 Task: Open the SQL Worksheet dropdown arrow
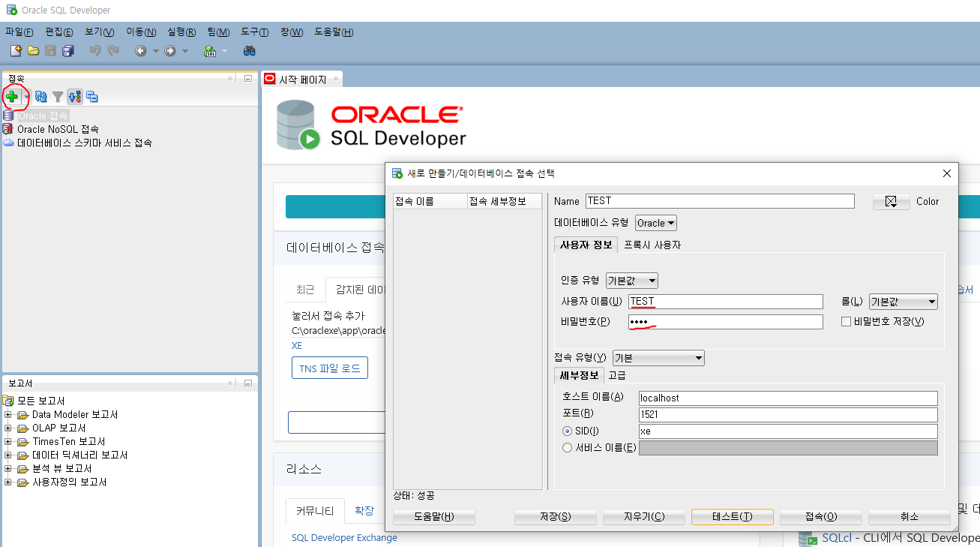[224, 51]
